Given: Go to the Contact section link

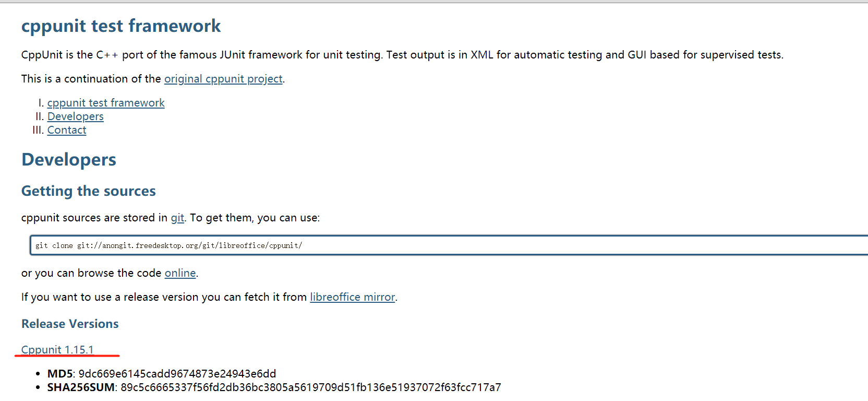Looking at the screenshot, I should coord(67,130).
